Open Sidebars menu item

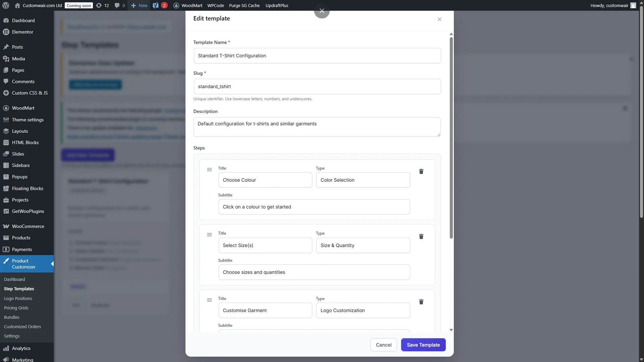tap(27, 165)
